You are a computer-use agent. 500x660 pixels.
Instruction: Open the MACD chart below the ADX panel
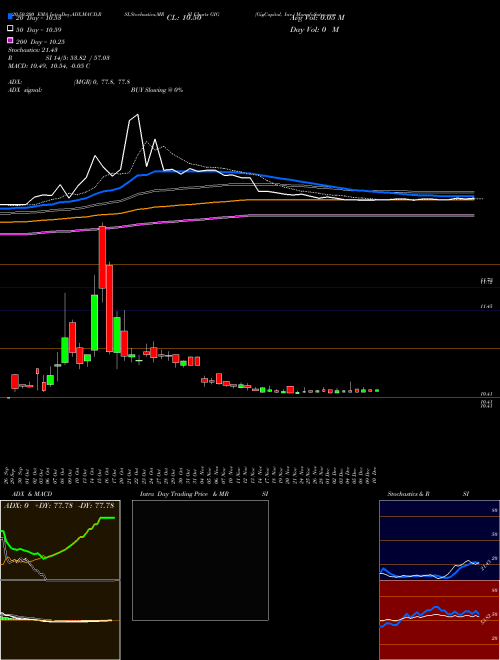tap(60, 620)
